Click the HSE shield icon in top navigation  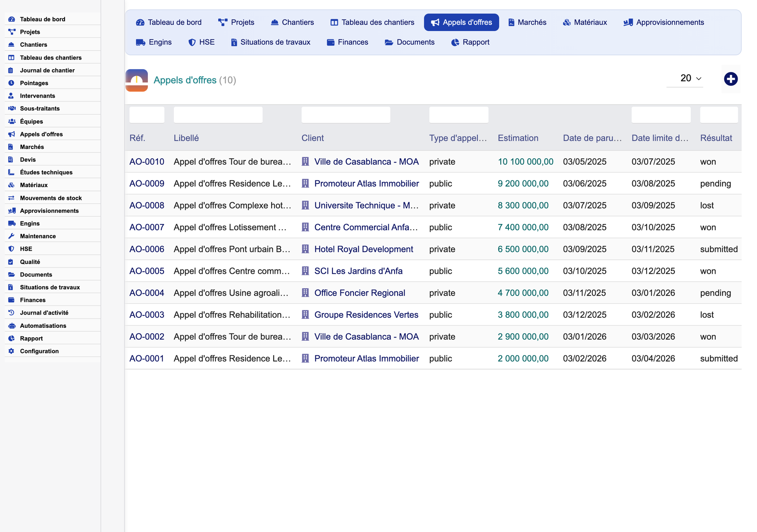tap(192, 42)
